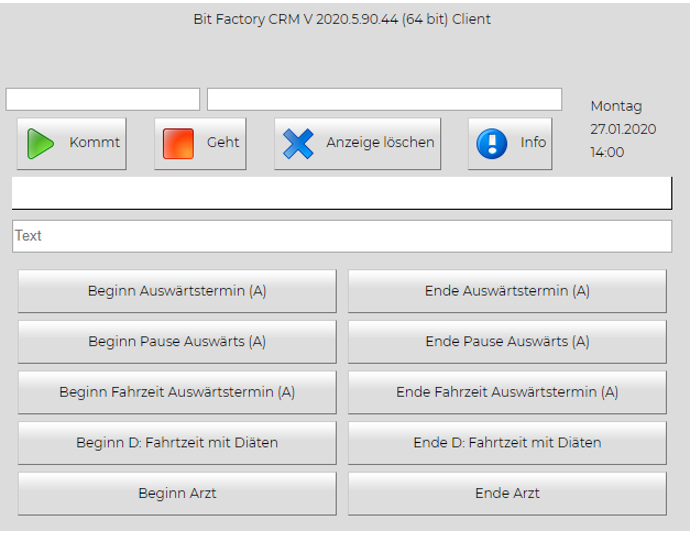
Task: Start the Beginn Arzt booking
Action: pyautogui.click(x=177, y=493)
